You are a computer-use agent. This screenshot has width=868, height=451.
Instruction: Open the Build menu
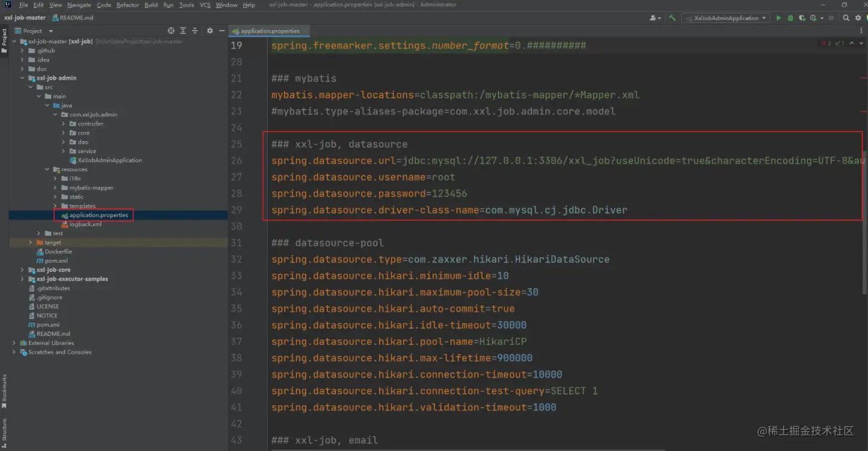(151, 5)
